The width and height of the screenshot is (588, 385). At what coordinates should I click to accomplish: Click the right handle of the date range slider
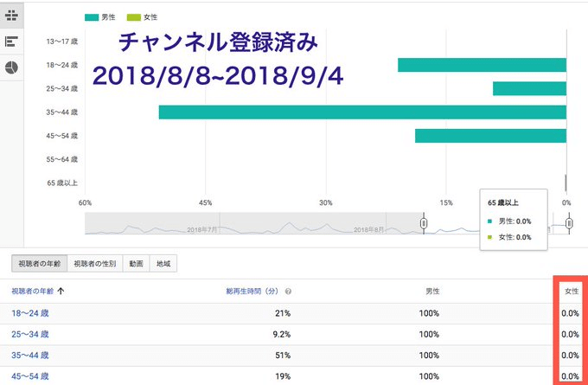569,224
